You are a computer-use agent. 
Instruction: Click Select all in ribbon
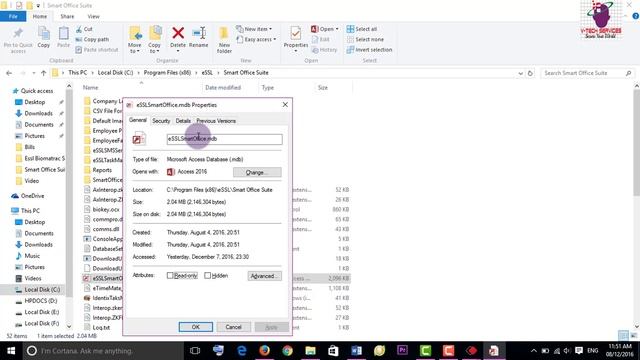coord(362,29)
